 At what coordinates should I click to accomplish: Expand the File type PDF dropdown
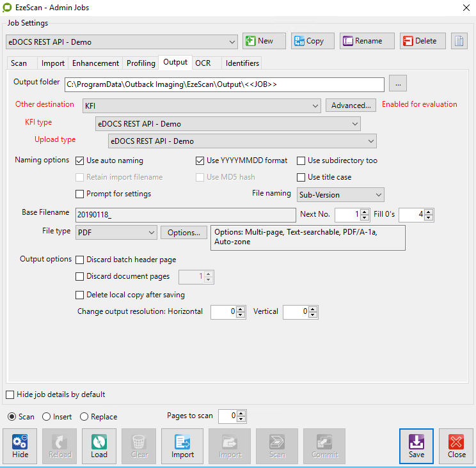pyautogui.click(x=116, y=232)
